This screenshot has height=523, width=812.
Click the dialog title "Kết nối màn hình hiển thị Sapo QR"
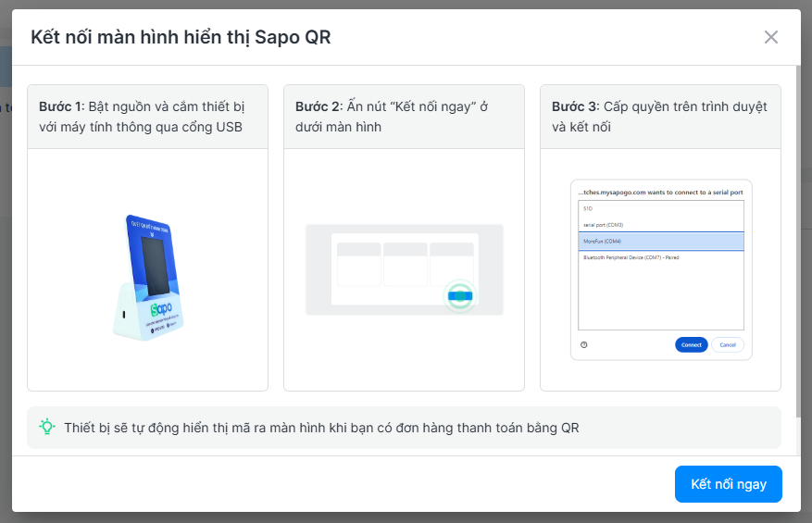(181, 37)
